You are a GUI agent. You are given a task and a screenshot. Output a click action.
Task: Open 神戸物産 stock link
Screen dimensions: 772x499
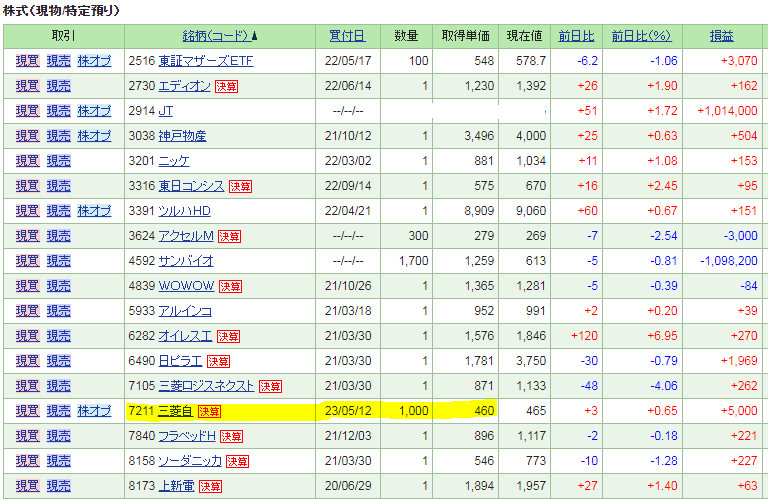pos(182,136)
